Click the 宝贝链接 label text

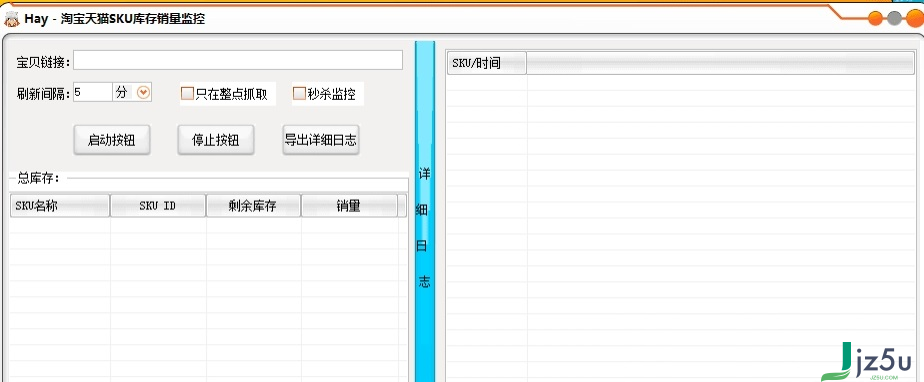pos(44,62)
